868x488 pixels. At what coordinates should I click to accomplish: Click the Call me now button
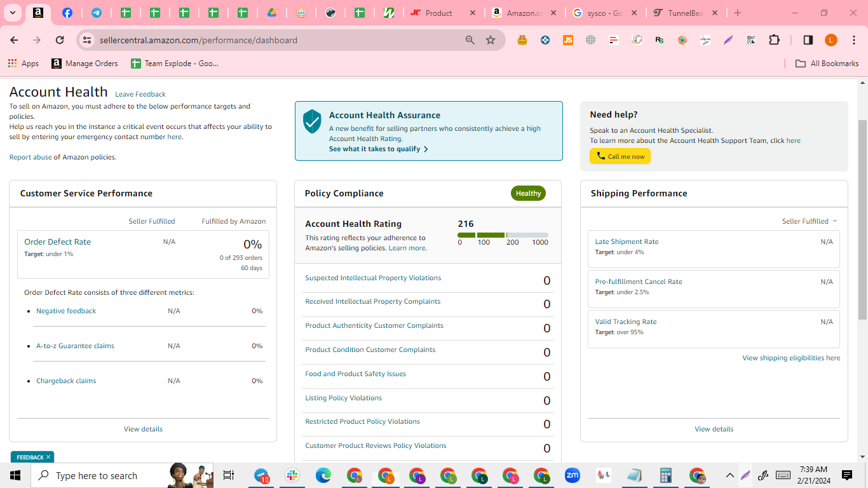click(x=620, y=156)
